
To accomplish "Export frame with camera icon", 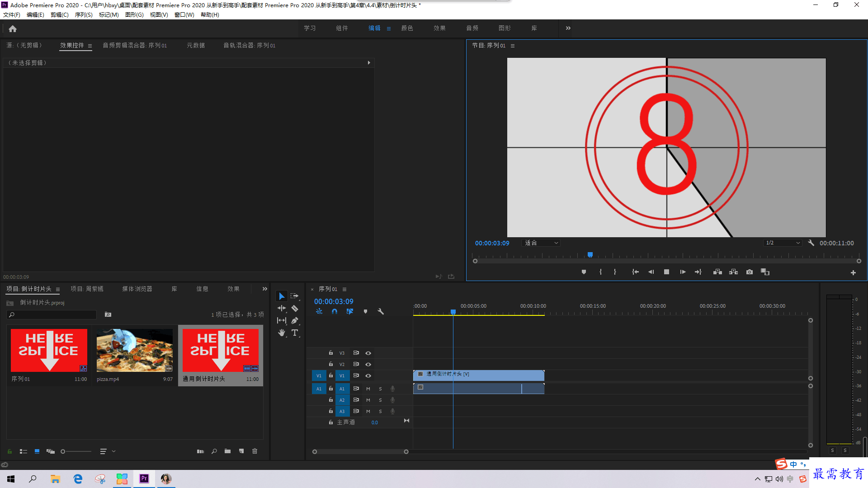I will (x=750, y=272).
